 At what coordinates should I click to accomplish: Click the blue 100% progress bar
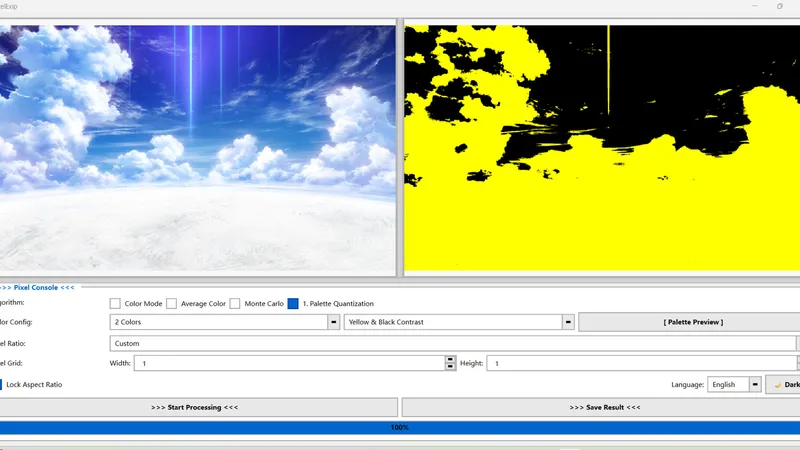pyautogui.click(x=400, y=427)
